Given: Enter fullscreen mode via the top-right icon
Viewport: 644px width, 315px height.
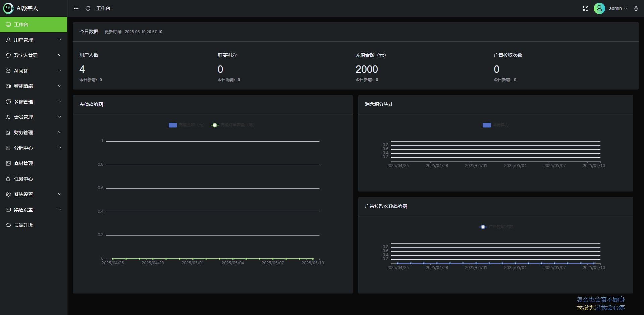Looking at the screenshot, I should [586, 8].
